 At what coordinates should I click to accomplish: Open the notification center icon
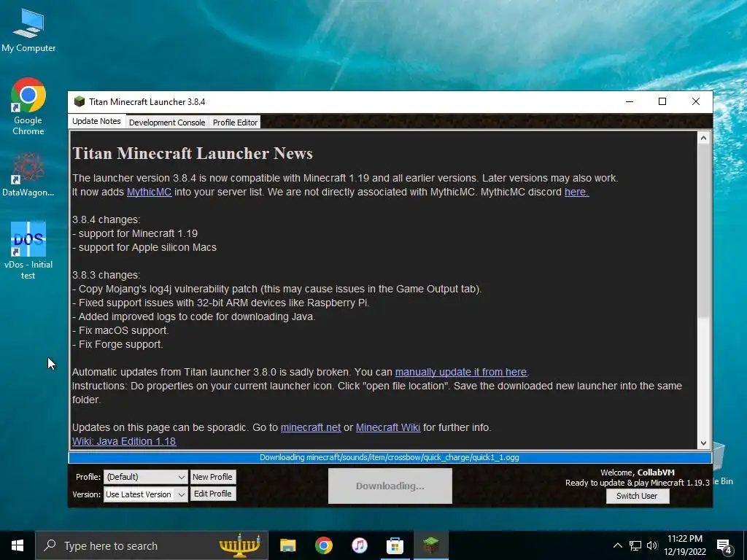coord(724,545)
